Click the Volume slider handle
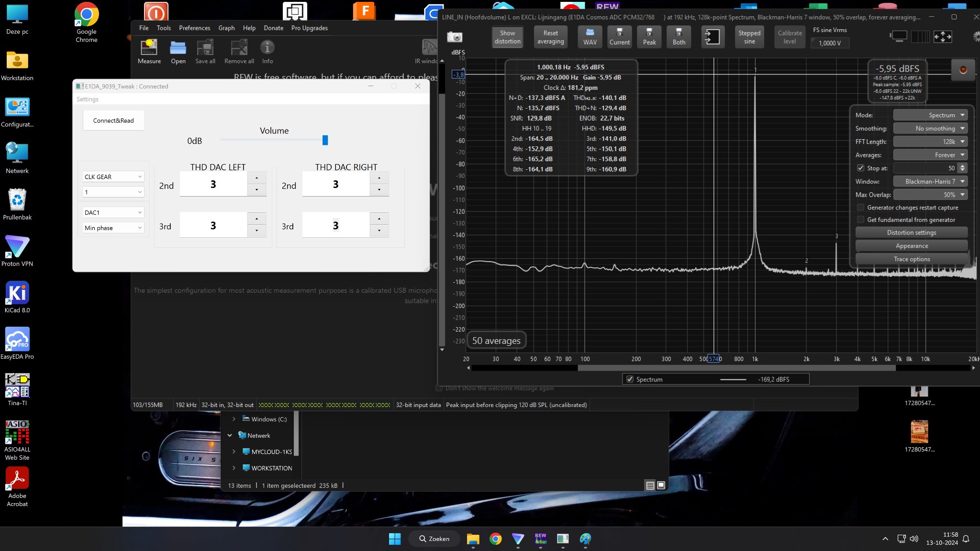 coord(325,140)
